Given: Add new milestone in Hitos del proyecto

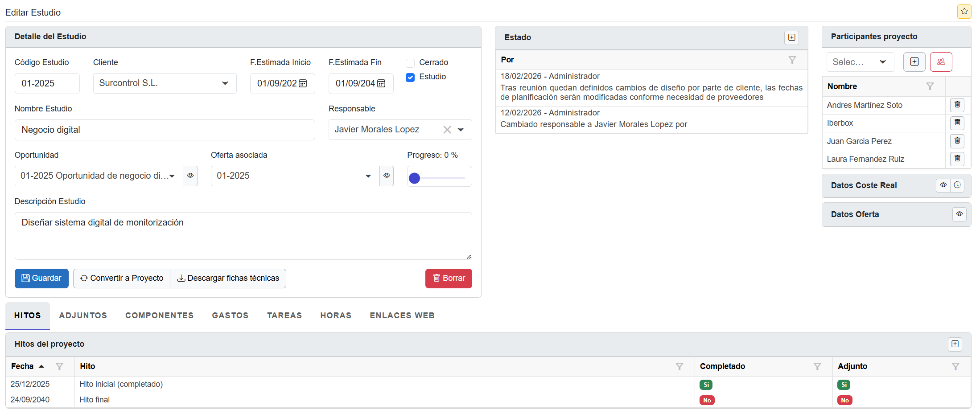Looking at the screenshot, I should click(955, 344).
